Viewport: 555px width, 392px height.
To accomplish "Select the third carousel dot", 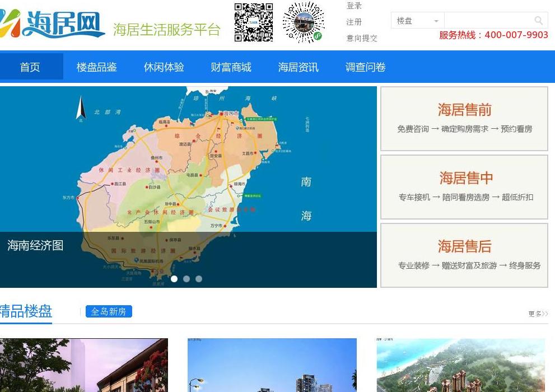I will click(x=199, y=279).
